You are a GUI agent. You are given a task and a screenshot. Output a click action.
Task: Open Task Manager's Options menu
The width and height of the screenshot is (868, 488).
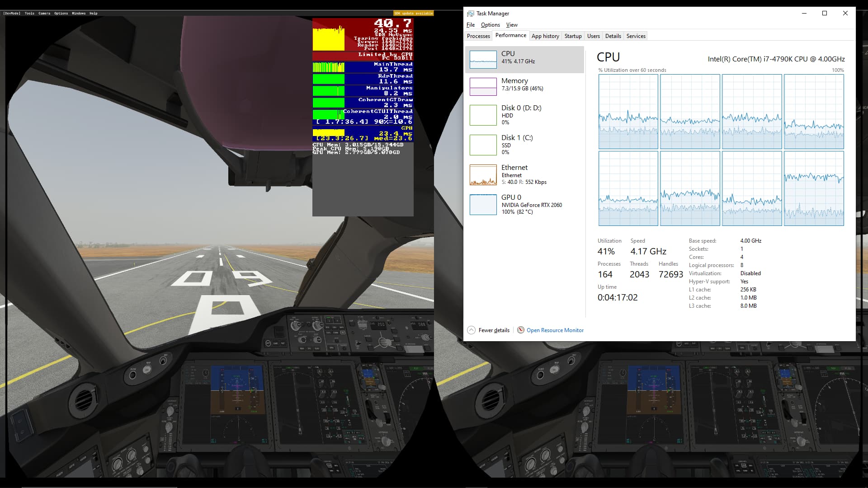coord(490,25)
